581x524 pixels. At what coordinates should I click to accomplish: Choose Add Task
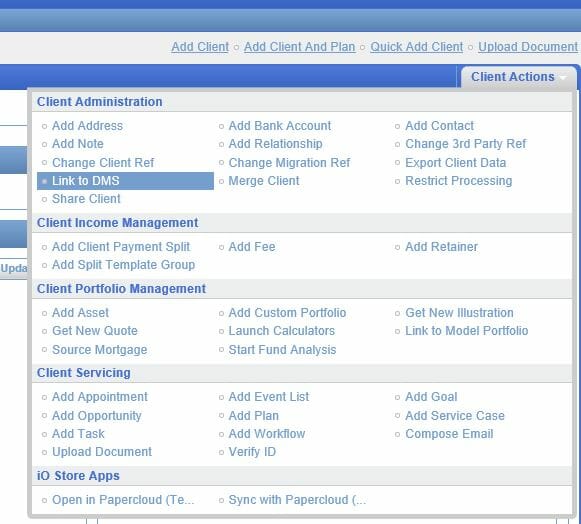click(78, 434)
